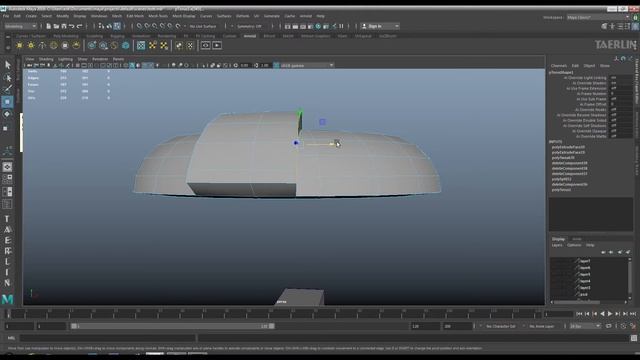This screenshot has width=640, height=360.
Task: Click the play forwards button
Action: [610, 314]
